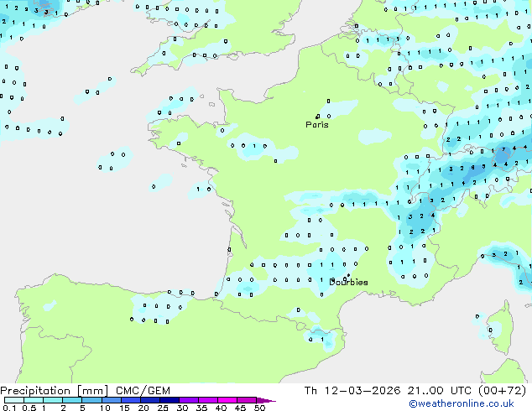Click the legend value label '0.5'

[29, 408]
